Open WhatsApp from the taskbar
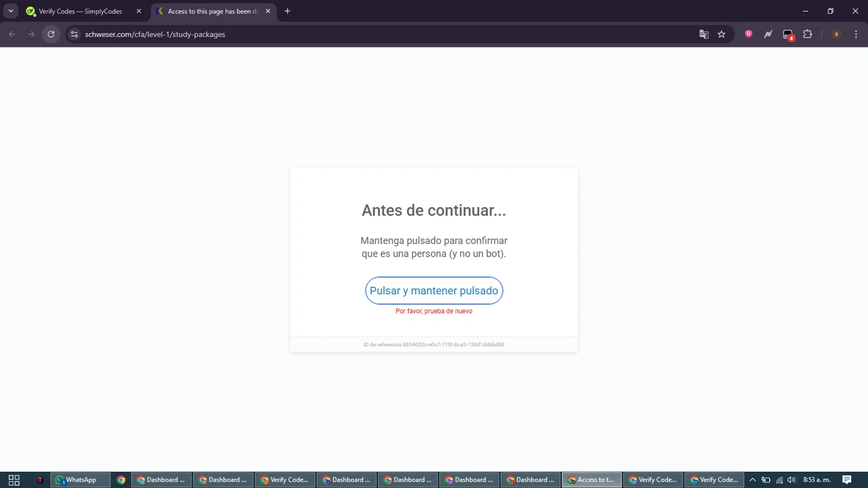The width and height of the screenshot is (868, 488). click(x=80, y=480)
